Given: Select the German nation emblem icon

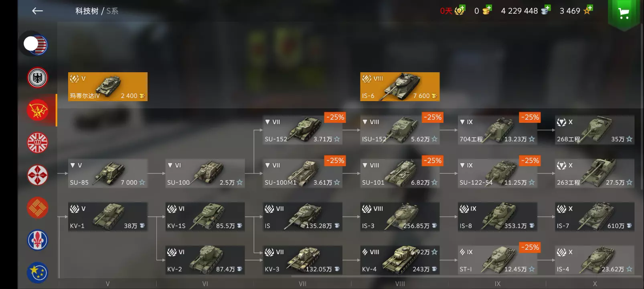Looking at the screenshot, I should click(x=37, y=77).
